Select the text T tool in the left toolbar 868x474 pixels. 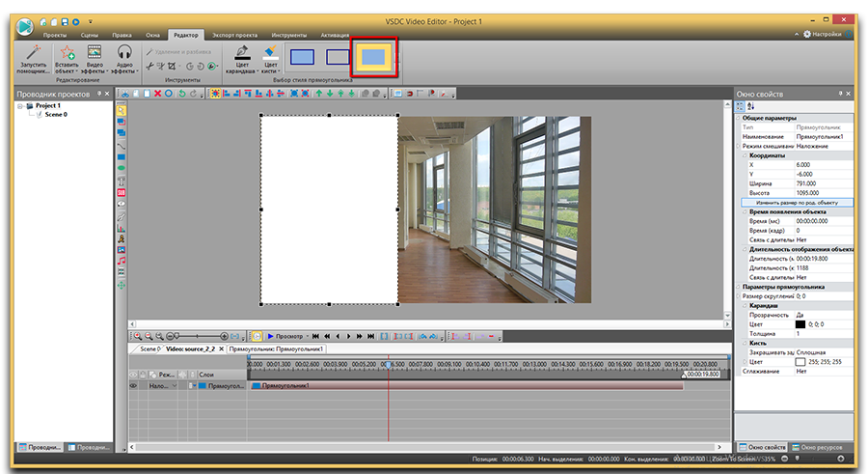pos(122,181)
